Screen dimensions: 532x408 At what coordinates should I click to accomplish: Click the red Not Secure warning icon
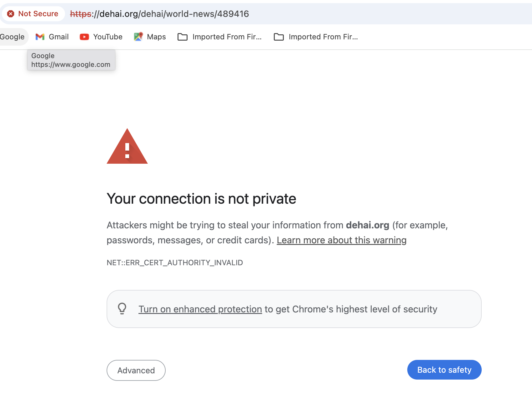point(11,14)
